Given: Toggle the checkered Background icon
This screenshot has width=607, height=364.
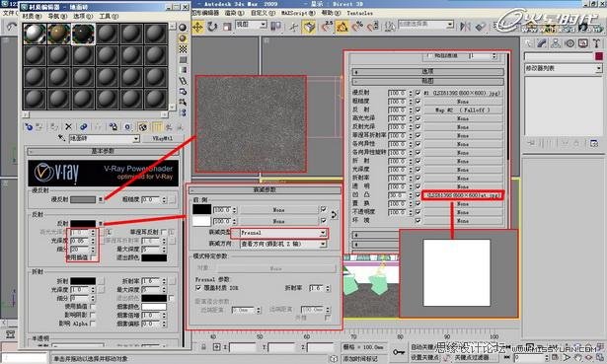Looking at the screenshot, I should [x=183, y=48].
